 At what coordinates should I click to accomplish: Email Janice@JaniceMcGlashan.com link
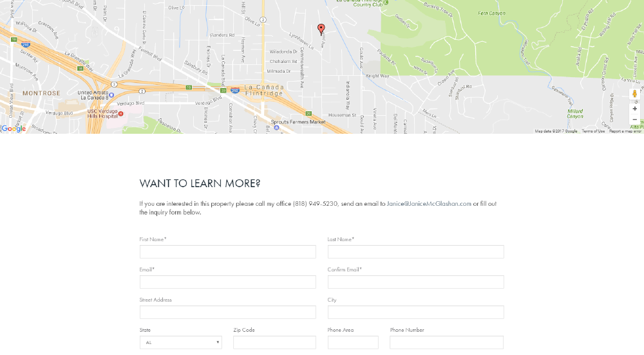pyautogui.click(x=429, y=204)
